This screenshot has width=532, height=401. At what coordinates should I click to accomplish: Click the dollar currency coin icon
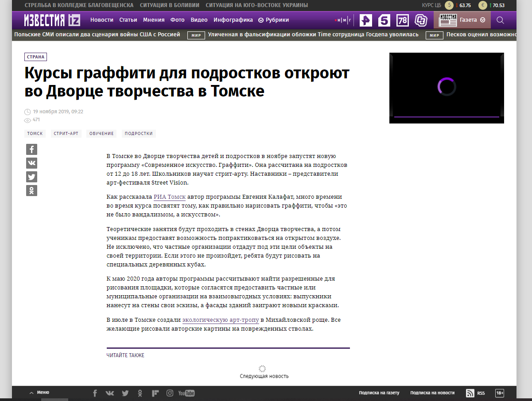(450, 5)
